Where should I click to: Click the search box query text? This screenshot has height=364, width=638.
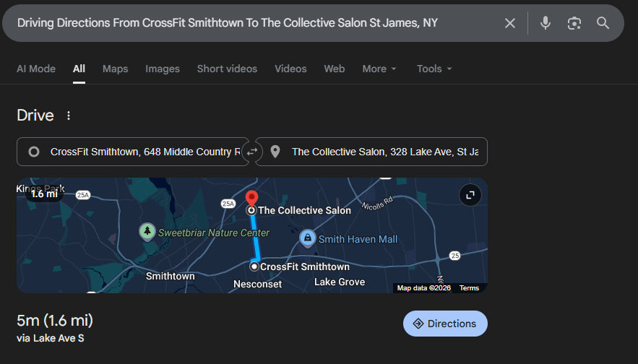click(x=228, y=23)
